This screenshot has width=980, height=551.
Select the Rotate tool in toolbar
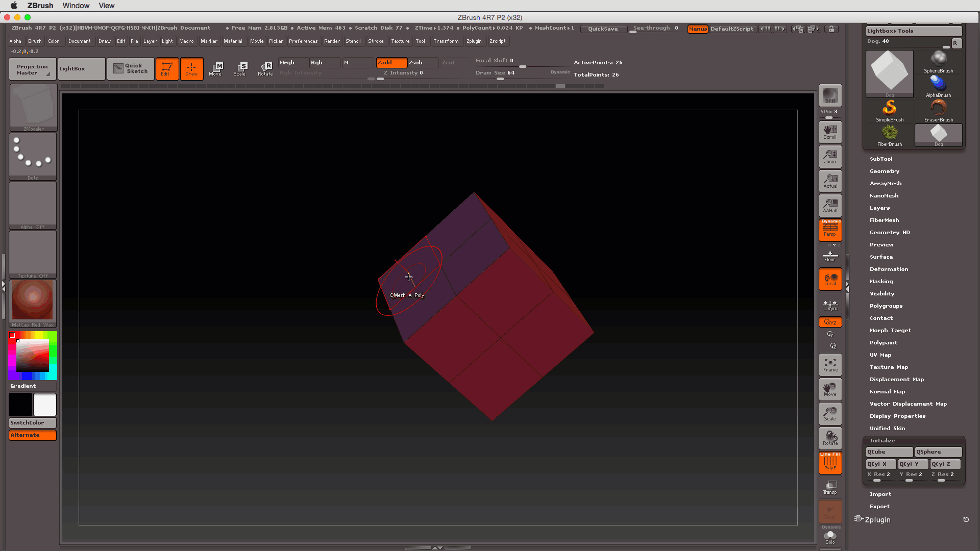click(264, 68)
